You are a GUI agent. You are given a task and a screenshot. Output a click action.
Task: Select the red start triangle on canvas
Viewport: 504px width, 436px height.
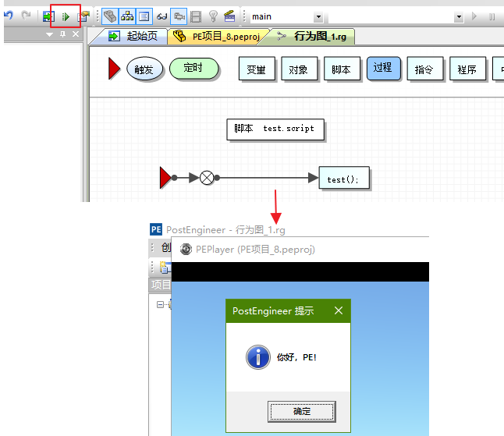[165, 177]
